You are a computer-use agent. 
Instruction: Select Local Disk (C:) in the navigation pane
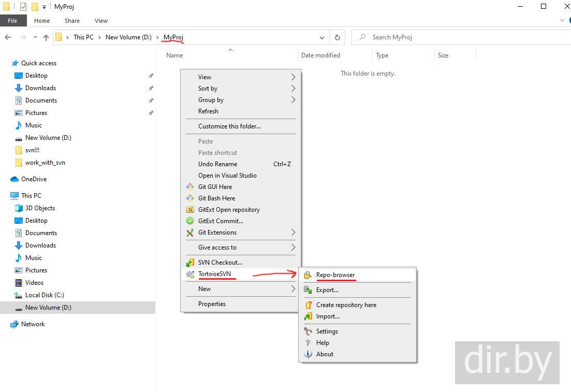click(x=45, y=295)
